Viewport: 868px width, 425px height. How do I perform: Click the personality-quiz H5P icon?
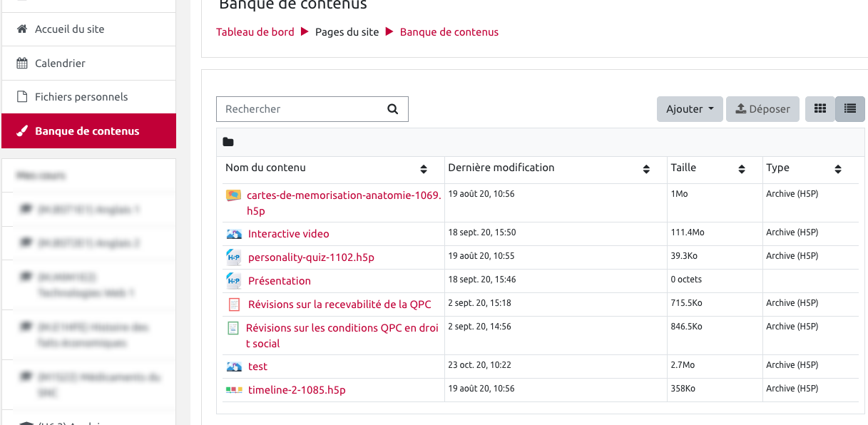[234, 257]
